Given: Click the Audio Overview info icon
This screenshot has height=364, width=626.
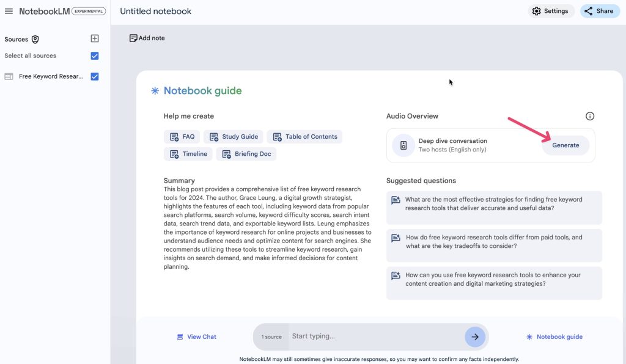Looking at the screenshot, I should pyautogui.click(x=589, y=116).
